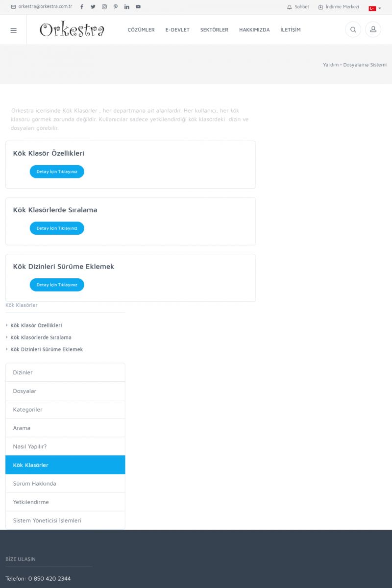Open the Twitter social icon

[x=93, y=7]
